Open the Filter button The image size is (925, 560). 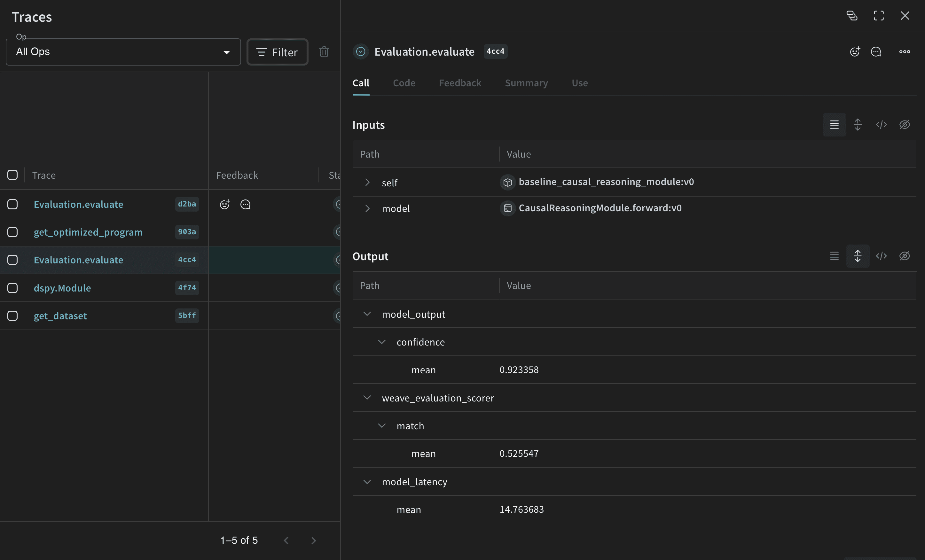[277, 52]
